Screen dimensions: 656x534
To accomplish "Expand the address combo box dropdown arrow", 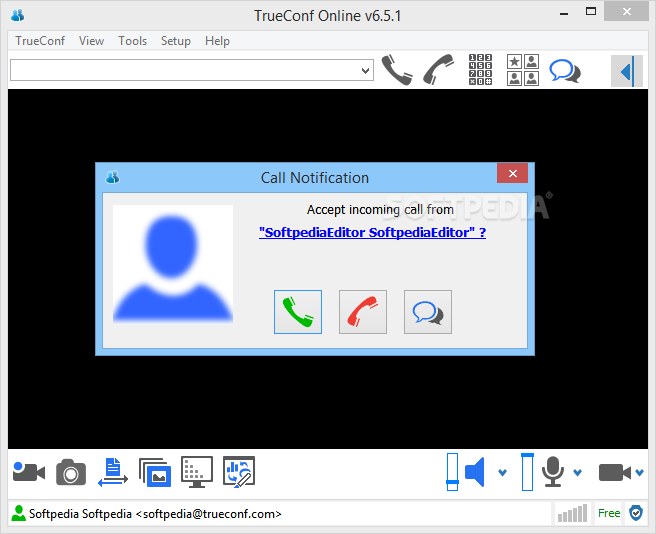I will [x=366, y=70].
